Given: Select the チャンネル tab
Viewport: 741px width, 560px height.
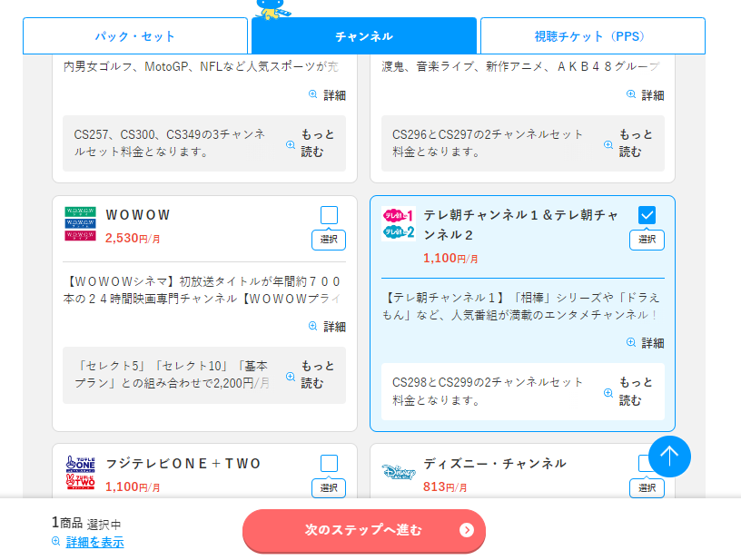Looking at the screenshot, I should [364, 36].
